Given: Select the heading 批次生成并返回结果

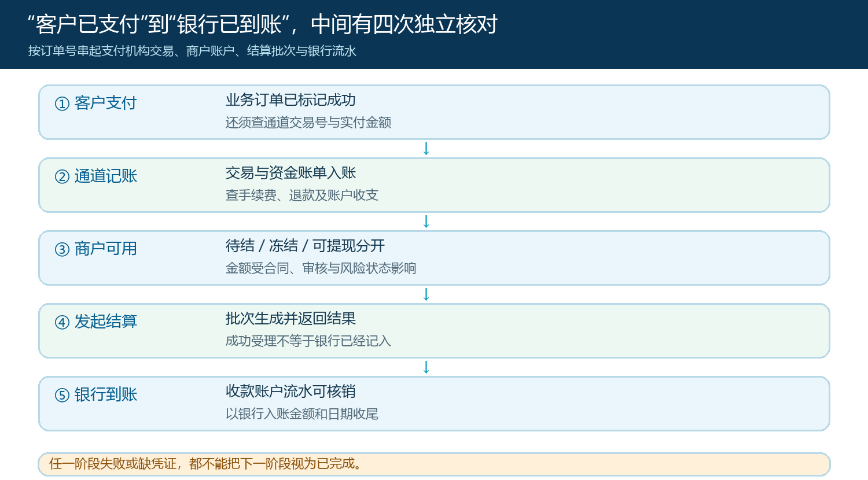Looking at the screenshot, I should click(x=290, y=319).
